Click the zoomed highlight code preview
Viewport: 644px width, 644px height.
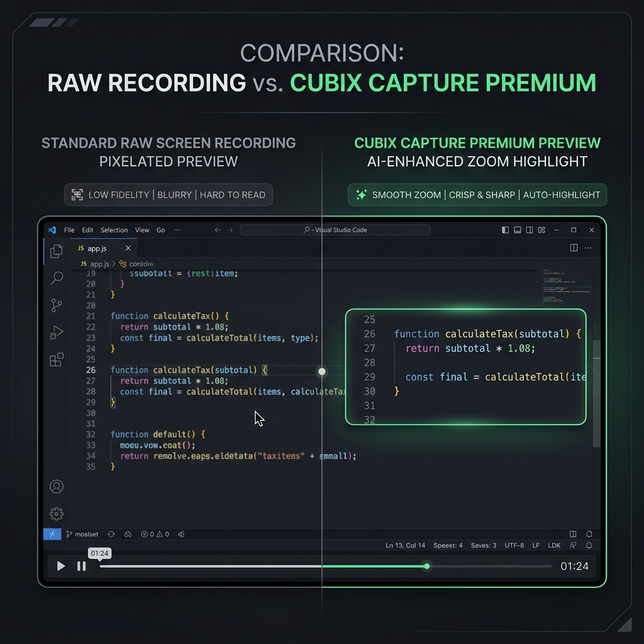pyautogui.click(x=466, y=367)
